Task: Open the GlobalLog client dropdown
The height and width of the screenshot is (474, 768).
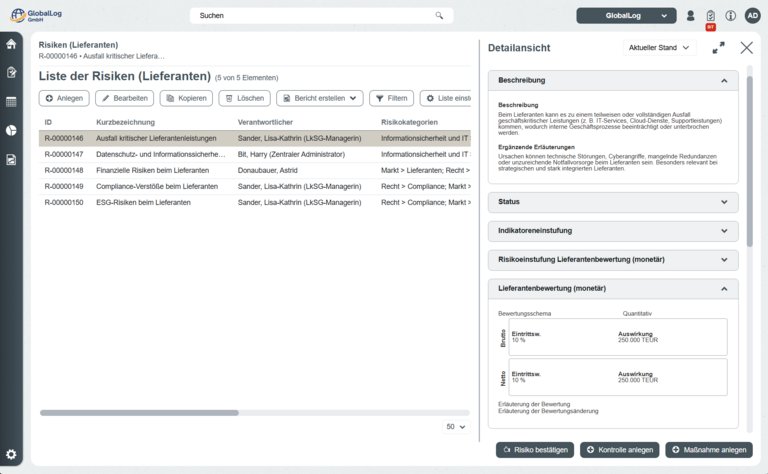Action: coord(626,16)
